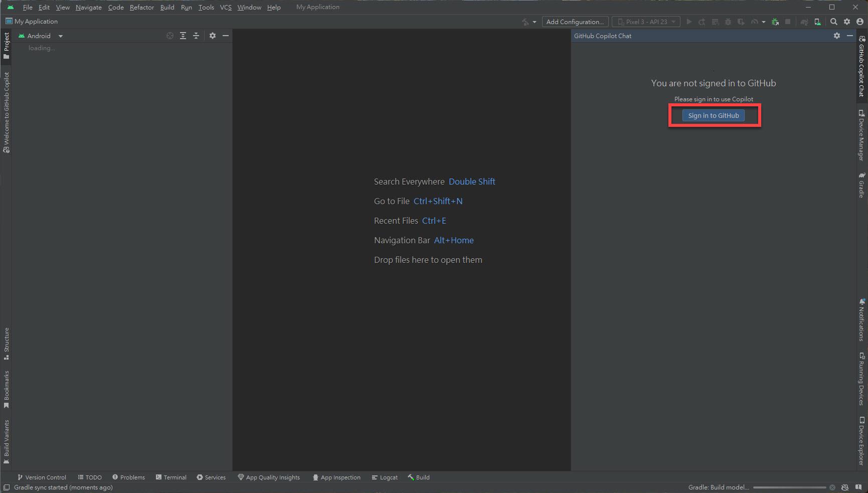Collapse all items in the Project panel

pyautogui.click(x=196, y=36)
